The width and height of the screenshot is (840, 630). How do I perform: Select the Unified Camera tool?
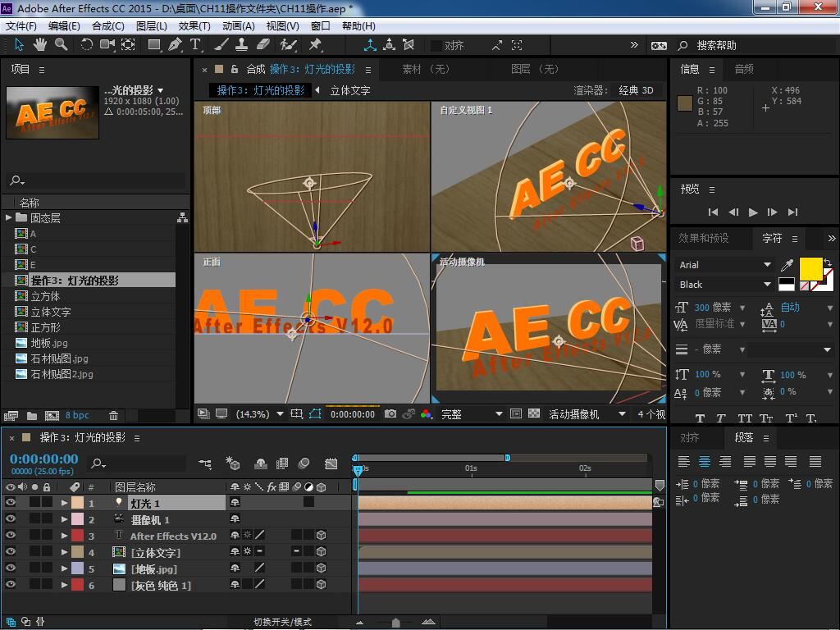point(107,45)
